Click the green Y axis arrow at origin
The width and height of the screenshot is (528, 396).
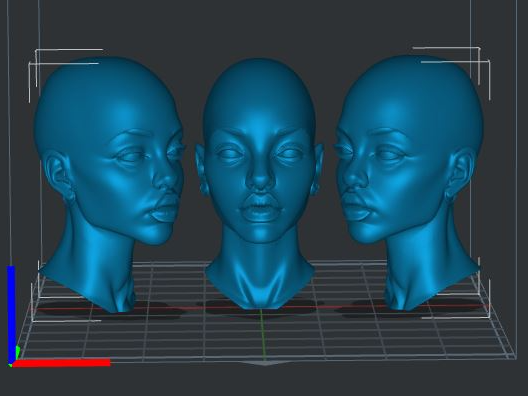[17, 353]
